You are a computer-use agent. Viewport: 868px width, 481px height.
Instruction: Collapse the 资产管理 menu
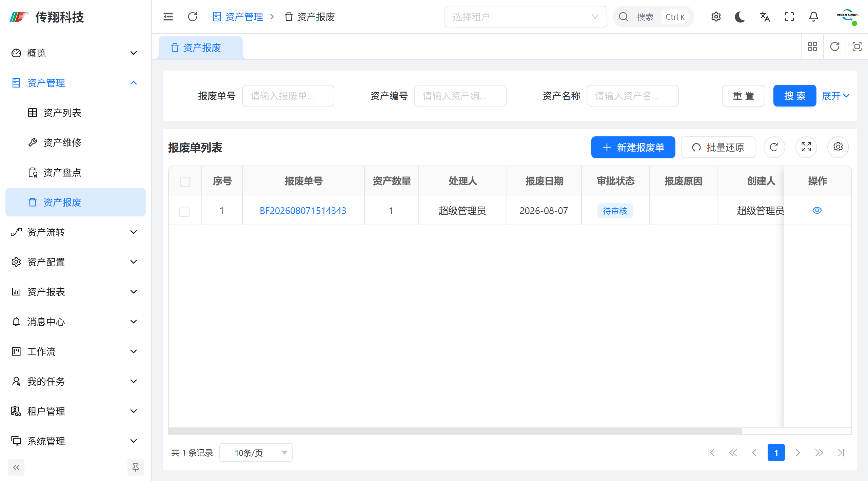click(75, 83)
